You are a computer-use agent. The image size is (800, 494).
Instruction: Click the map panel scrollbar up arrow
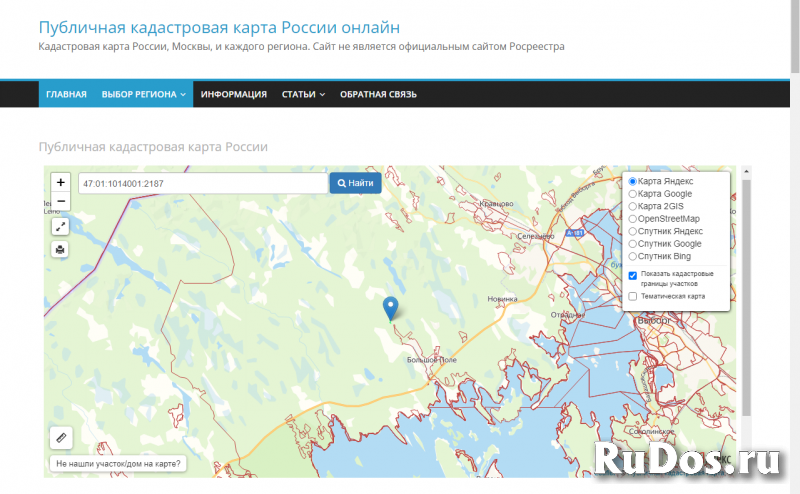pos(746,171)
